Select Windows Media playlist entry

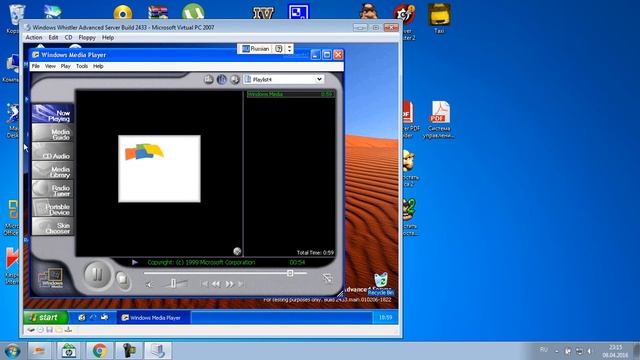pos(290,94)
